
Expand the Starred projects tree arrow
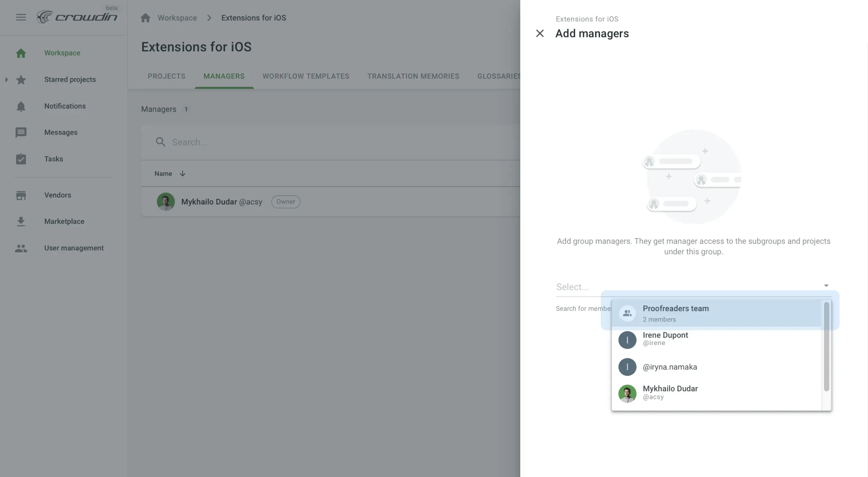[6, 80]
